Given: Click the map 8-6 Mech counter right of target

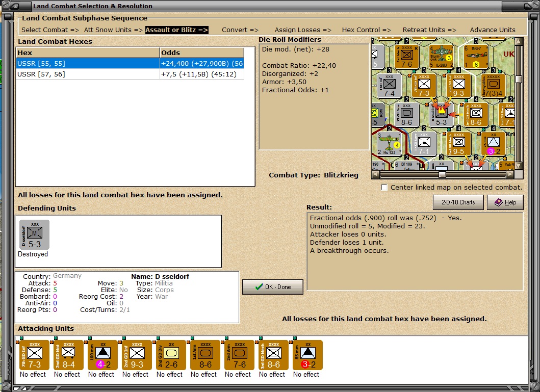Looking at the screenshot, I should (476, 115).
